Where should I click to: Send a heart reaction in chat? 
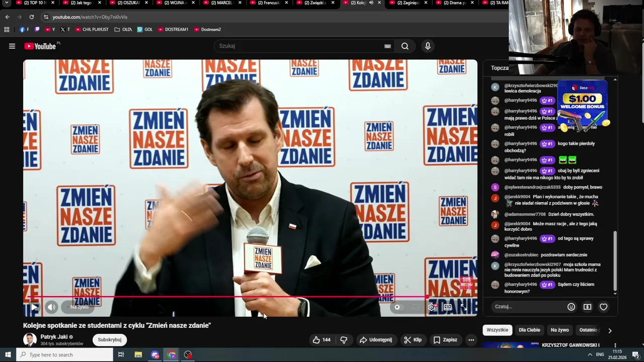tap(603, 307)
